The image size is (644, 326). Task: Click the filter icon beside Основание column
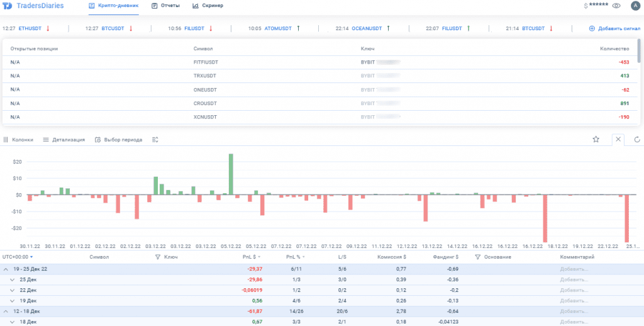pos(478,257)
